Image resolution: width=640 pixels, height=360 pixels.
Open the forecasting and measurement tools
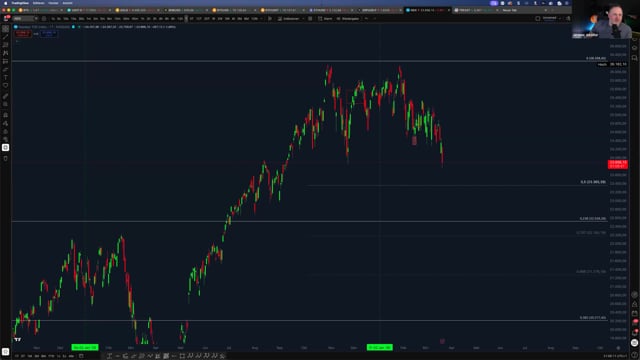point(5,61)
